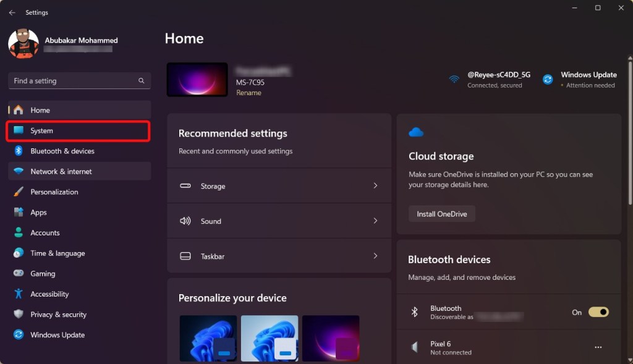Select the purple glow theme thumbnail
Screen dimensions: 633x364
(331, 338)
